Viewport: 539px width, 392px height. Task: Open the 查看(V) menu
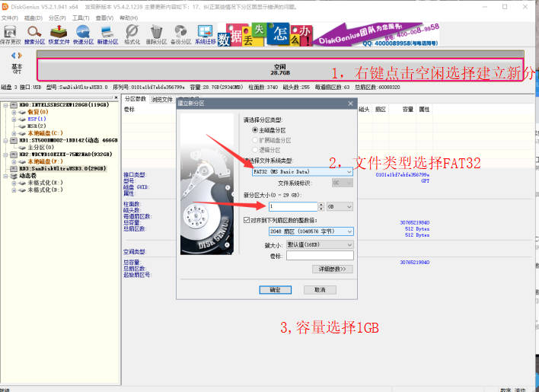[104, 18]
